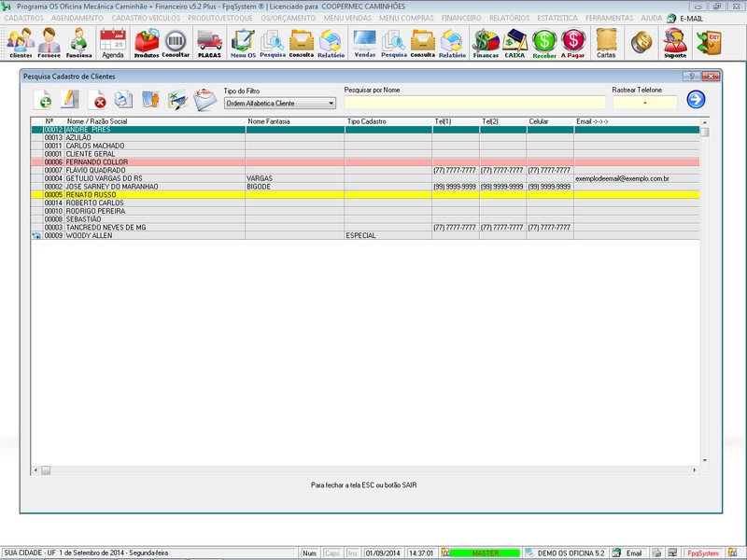Click the print icon in client search
This screenshot has width=747, height=560.
[123, 100]
